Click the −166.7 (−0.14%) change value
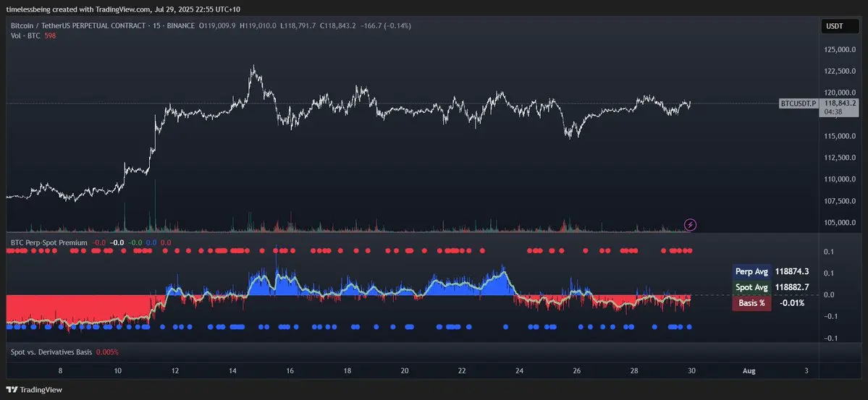868x400 pixels. pos(386,26)
